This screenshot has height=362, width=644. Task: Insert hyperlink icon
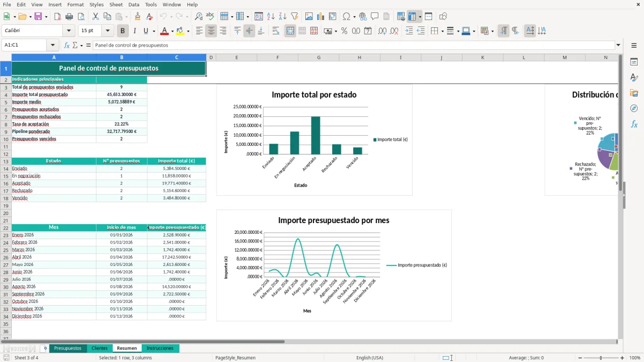coord(363,17)
